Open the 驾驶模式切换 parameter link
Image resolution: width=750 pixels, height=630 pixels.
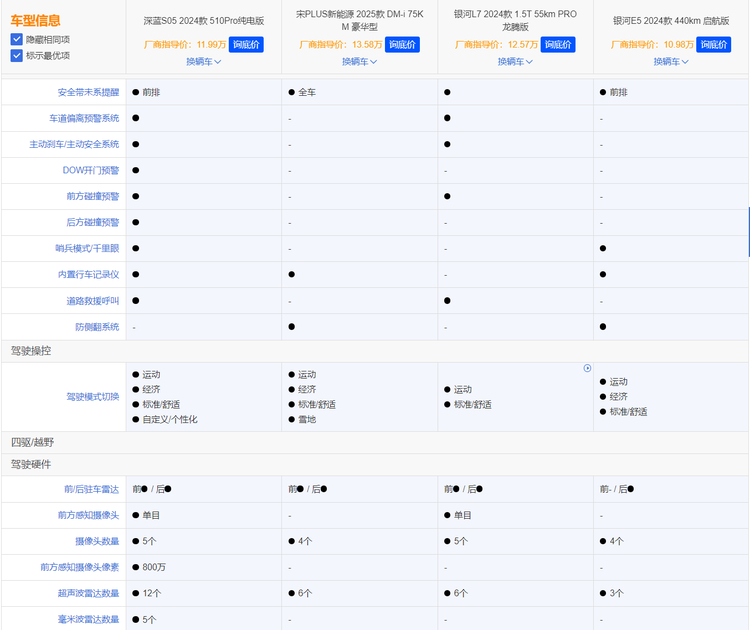pyautogui.click(x=92, y=397)
